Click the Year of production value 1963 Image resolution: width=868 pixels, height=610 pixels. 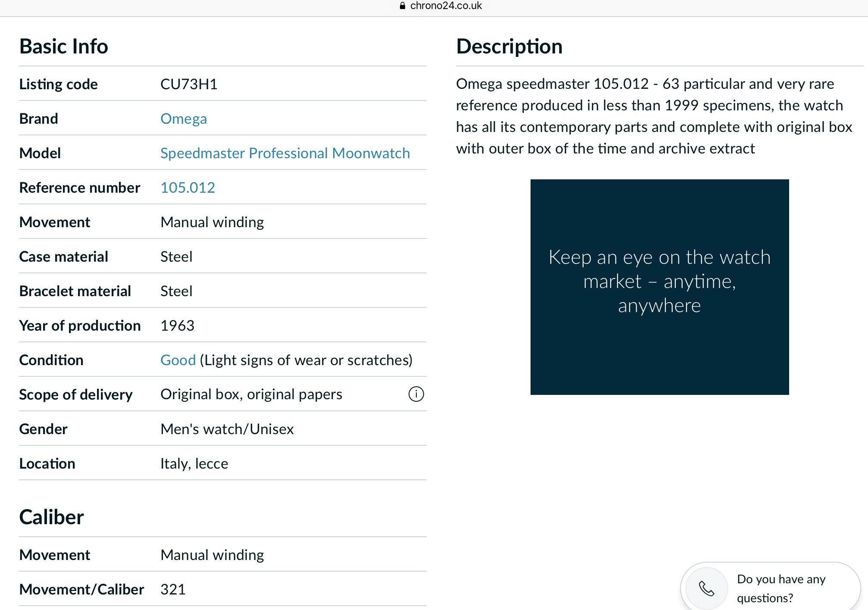point(177,325)
